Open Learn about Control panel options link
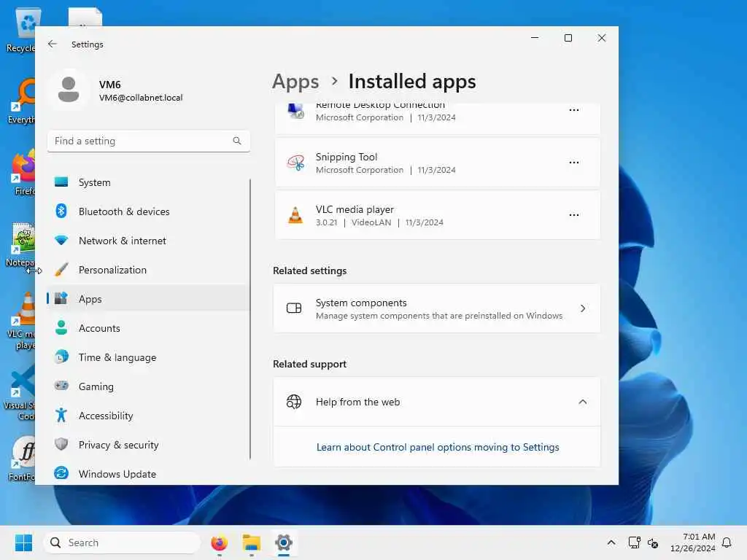Viewport: 747px width, 560px height. (438, 447)
